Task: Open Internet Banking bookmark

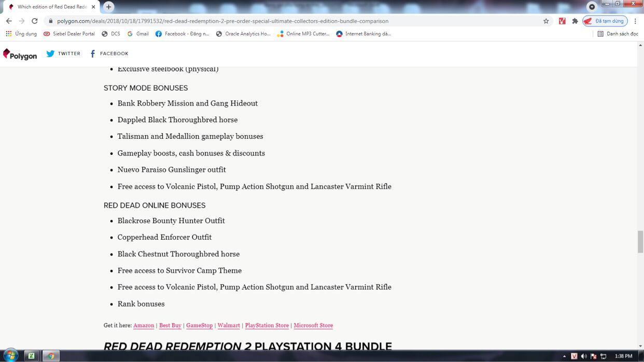Action: [363, 34]
